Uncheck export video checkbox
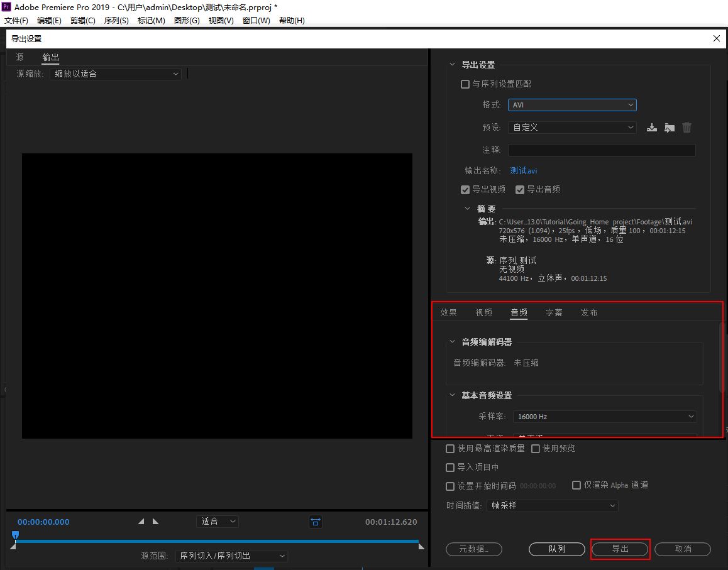 point(465,189)
